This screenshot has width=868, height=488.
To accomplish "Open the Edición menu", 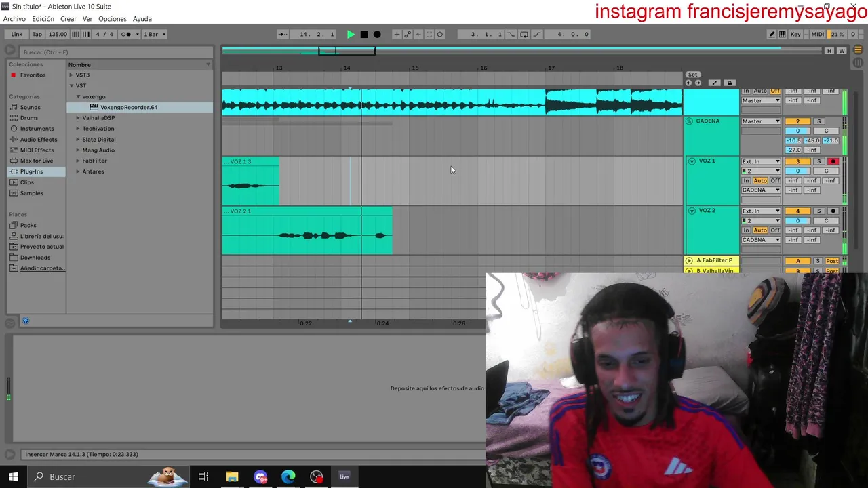I will click(x=43, y=19).
